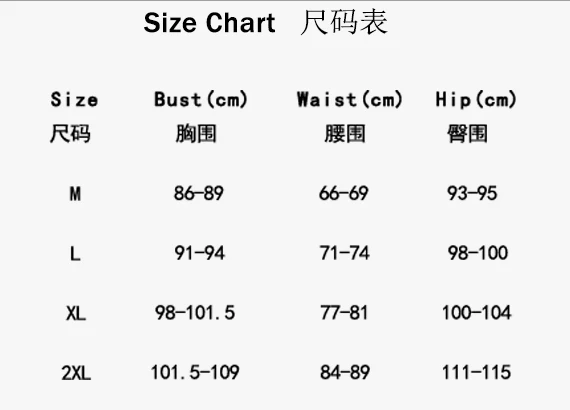The width and height of the screenshot is (570, 410).
Task: Click the Size Chart title text
Action: click(x=209, y=23)
